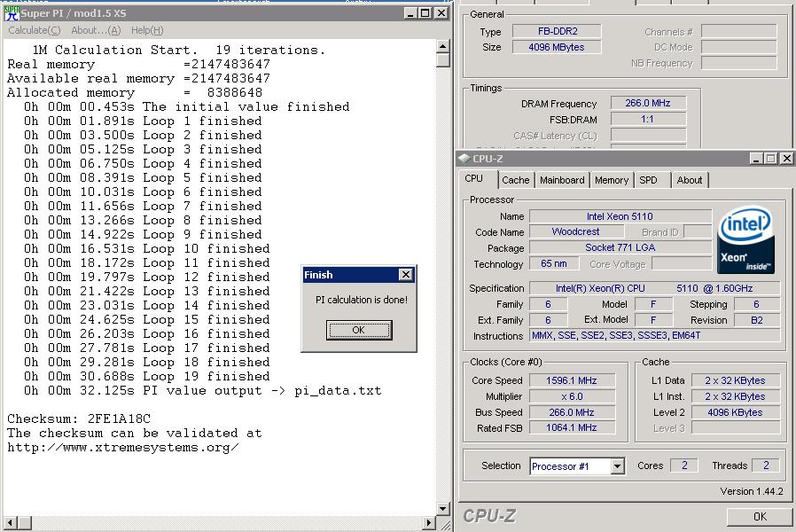
Task: Open the Processor #1 selection dropdown
Action: click(617, 466)
